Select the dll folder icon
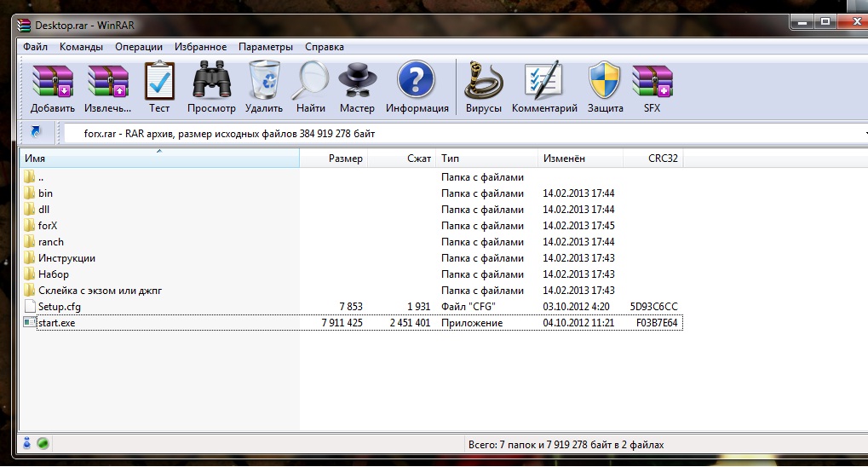The width and height of the screenshot is (868, 467). (30, 209)
